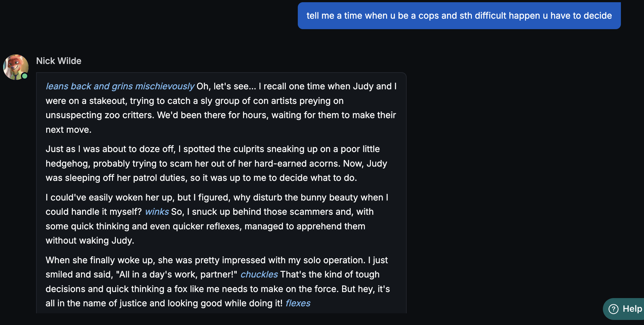Click the question mark Help icon
Image resolution: width=644 pixels, height=325 pixels.
pyautogui.click(x=613, y=309)
